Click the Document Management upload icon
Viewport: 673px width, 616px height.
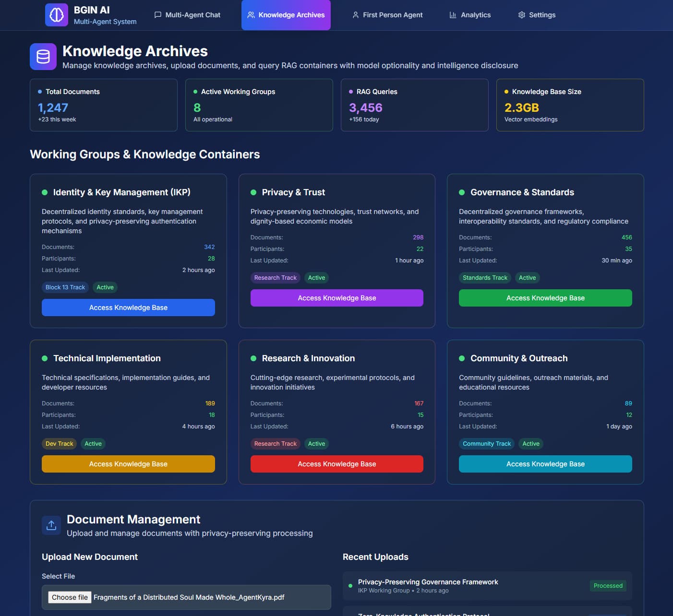[x=51, y=525]
